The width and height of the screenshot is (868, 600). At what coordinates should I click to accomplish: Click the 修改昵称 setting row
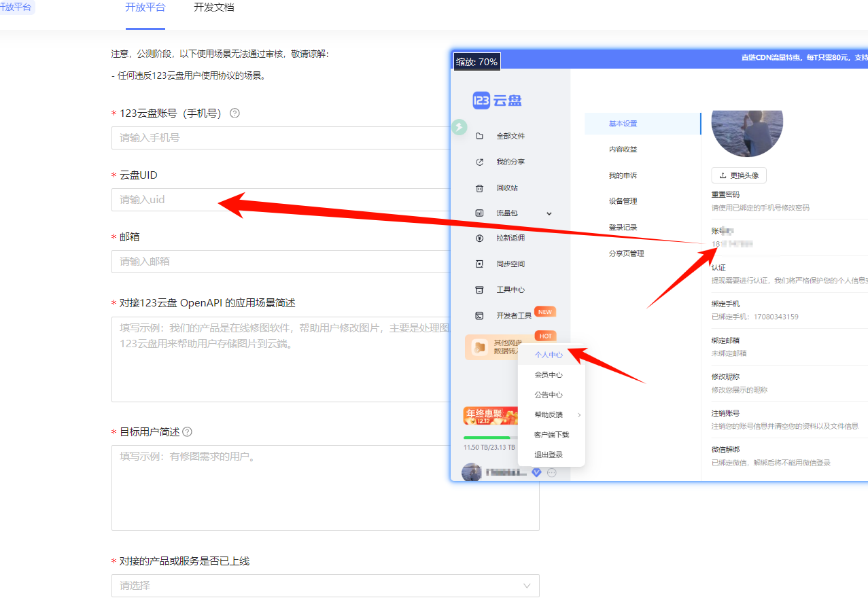pos(789,383)
